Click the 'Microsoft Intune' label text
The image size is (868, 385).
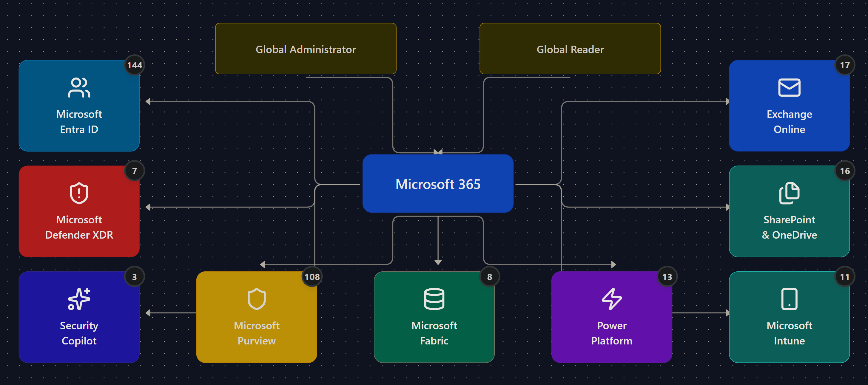pyautogui.click(x=789, y=333)
